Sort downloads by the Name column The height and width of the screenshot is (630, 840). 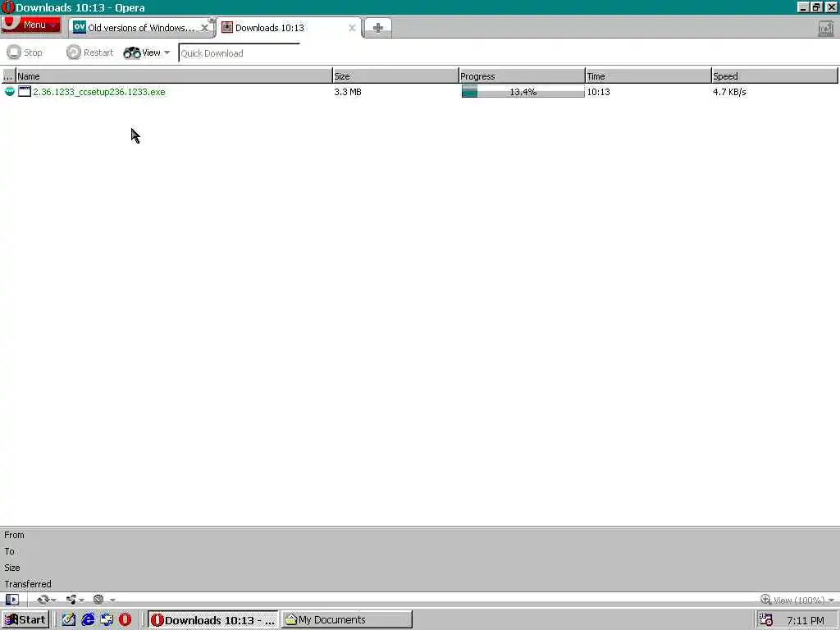[x=174, y=76]
